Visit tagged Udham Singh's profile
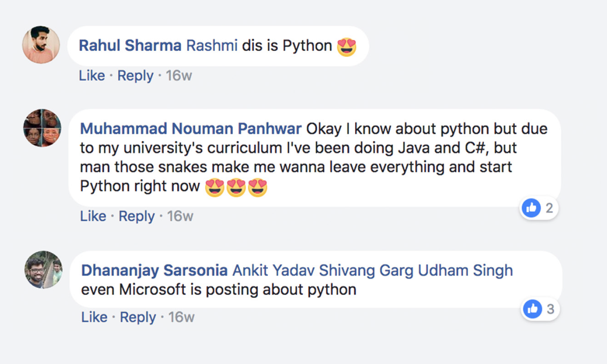The width and height of the screenshot is (607, 364). (465, 270)
